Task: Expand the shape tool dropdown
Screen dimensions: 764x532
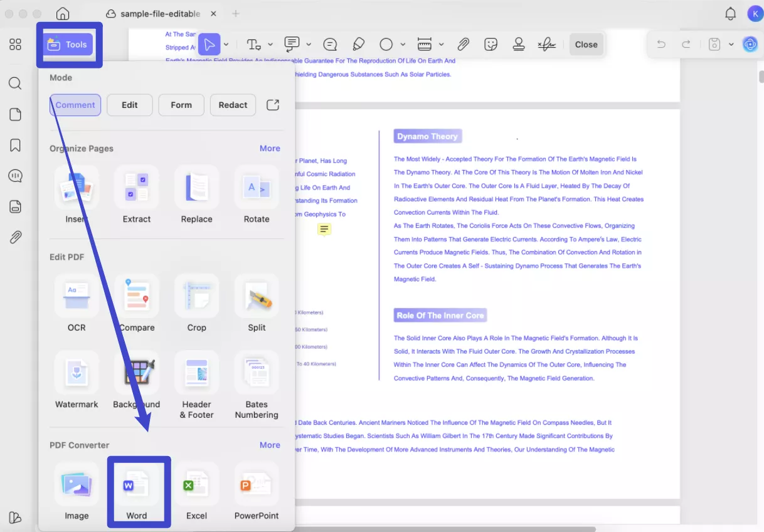Action: (401, 44)
